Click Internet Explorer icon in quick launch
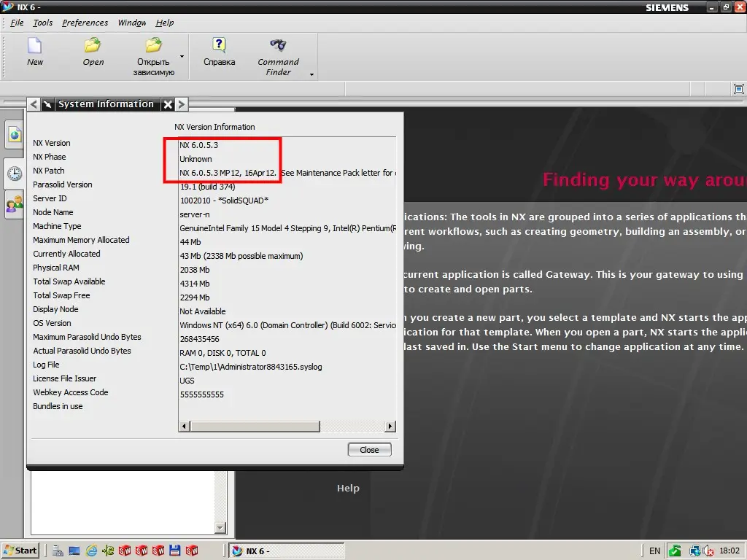 [x=91, y=551]
